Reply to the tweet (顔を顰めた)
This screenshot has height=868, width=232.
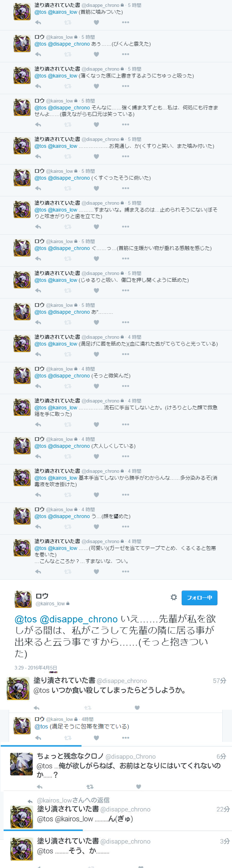tap(38, 527)
